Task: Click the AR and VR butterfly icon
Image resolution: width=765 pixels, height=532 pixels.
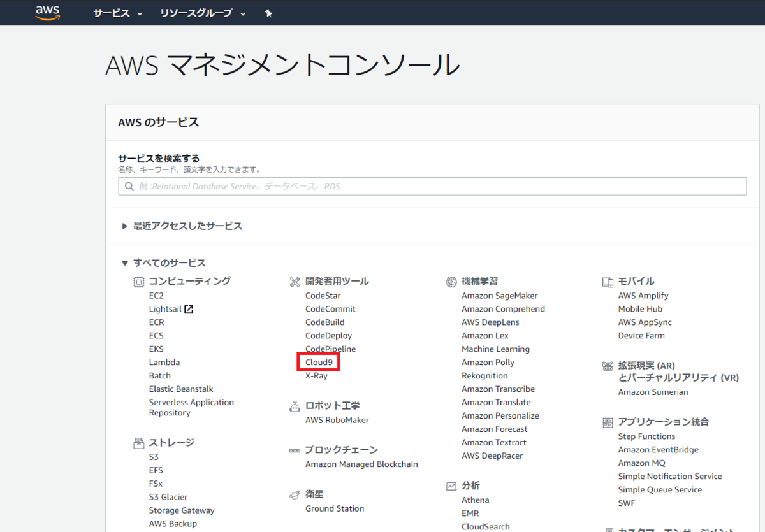Action: pyautogui.click(x=608, y=366)
